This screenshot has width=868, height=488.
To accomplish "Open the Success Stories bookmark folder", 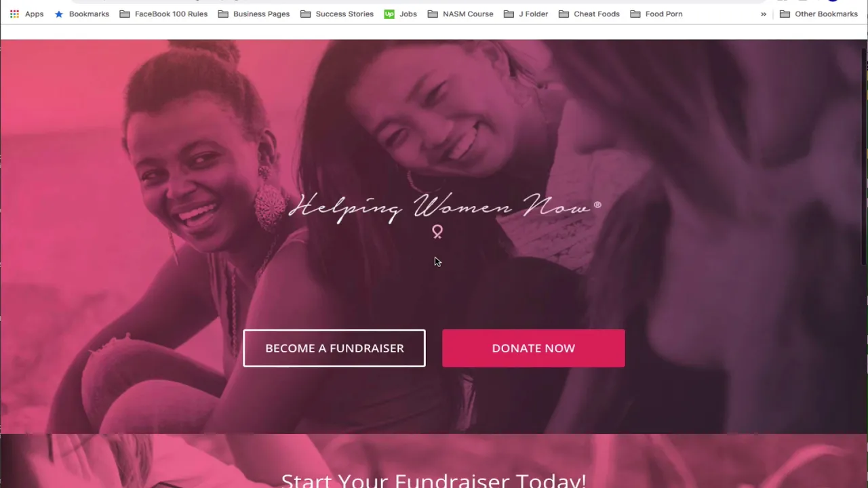I will coord(337,14).
